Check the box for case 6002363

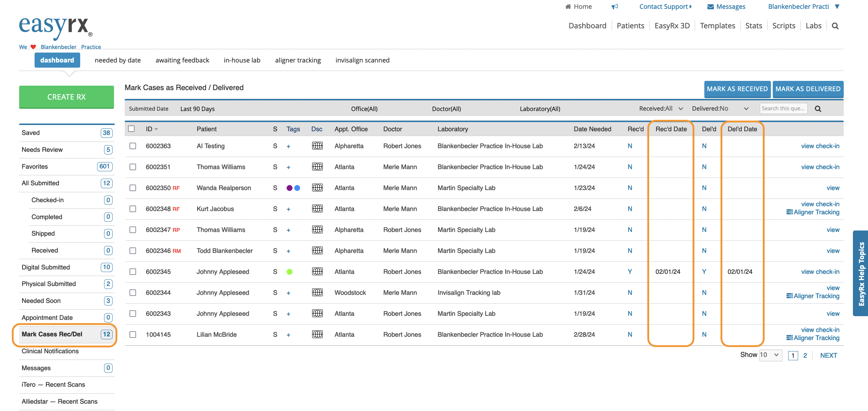point(133,146)
